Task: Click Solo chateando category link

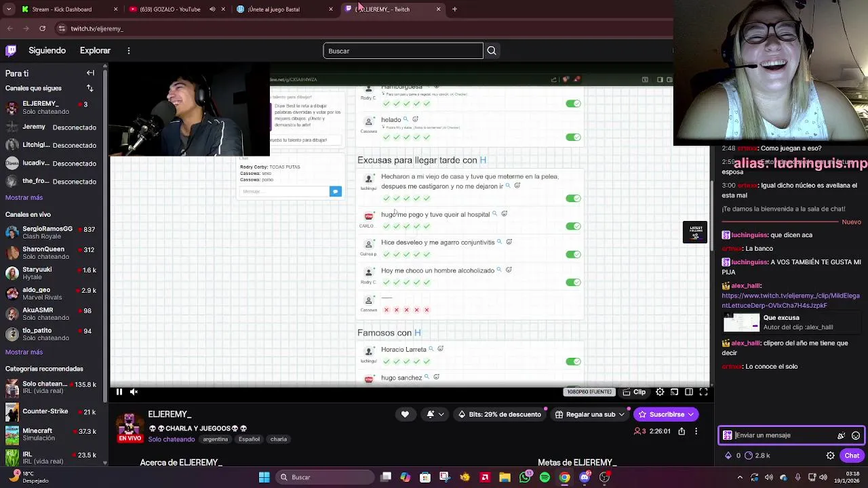Action: coord(172,439)
